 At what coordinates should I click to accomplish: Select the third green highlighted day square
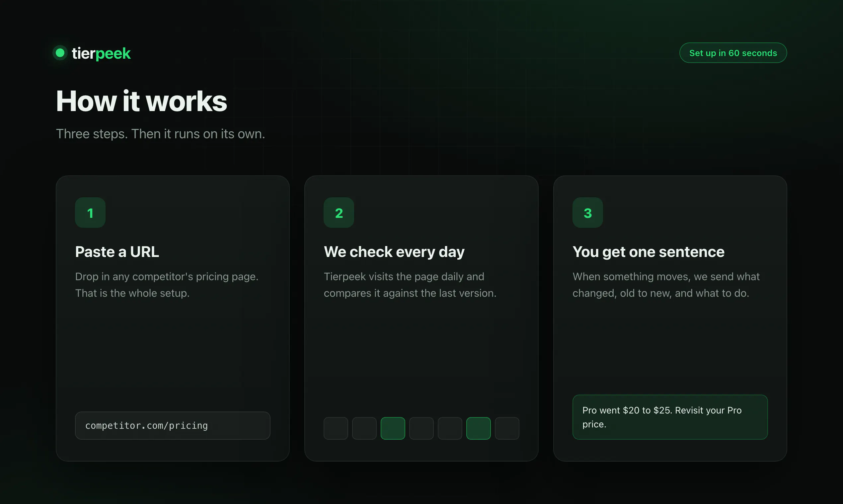(393, 428)
